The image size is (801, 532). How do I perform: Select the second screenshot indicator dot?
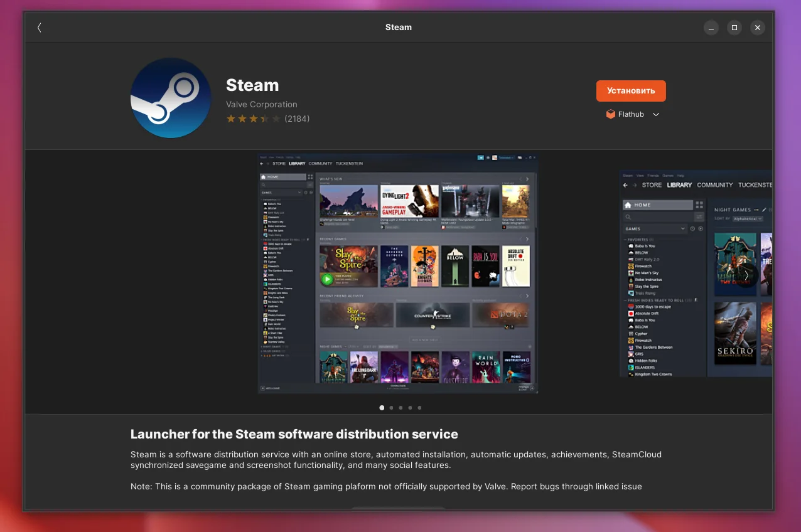391,408
